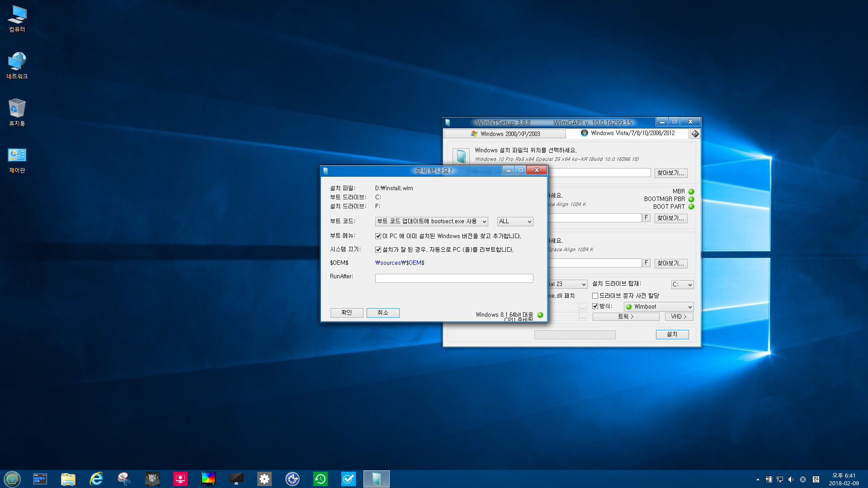Viewport: 868px width, 488px height.
Task: Open the rainbow color monitor taskbar icon
Action: point(208,479)
